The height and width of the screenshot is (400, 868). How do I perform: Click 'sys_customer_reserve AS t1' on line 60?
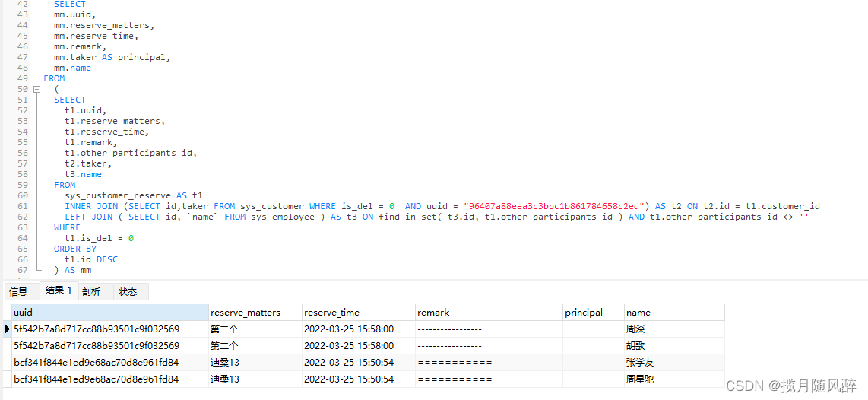pos(134,195)
